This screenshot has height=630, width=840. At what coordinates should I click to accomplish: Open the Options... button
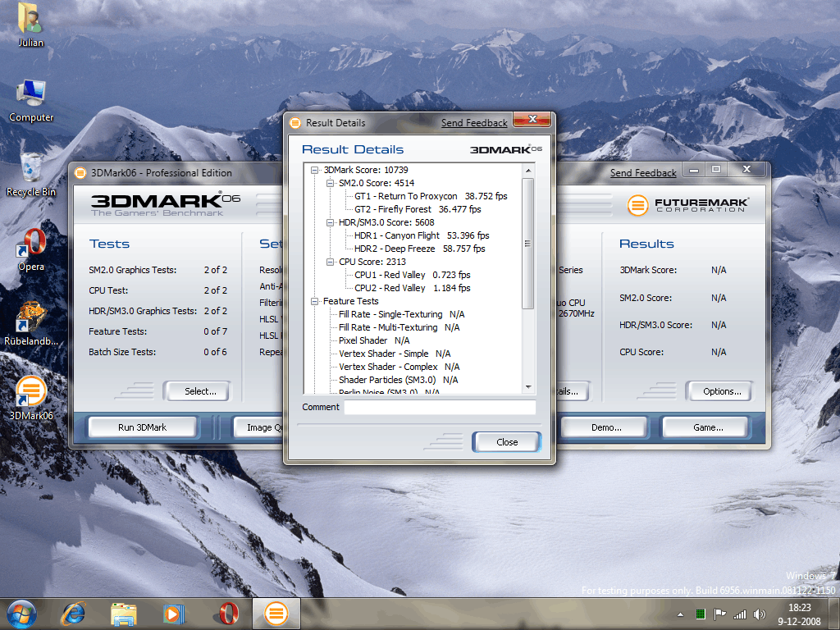coord(721,391)
